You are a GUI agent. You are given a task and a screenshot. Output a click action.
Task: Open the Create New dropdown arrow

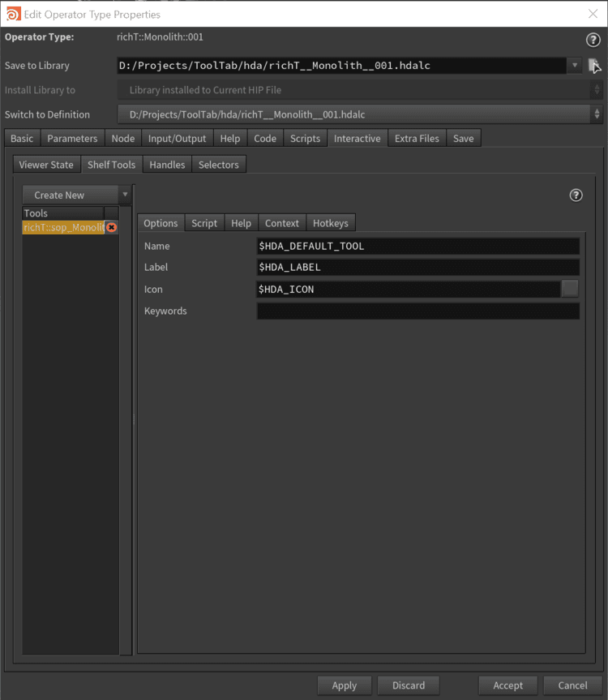[125, 195]
